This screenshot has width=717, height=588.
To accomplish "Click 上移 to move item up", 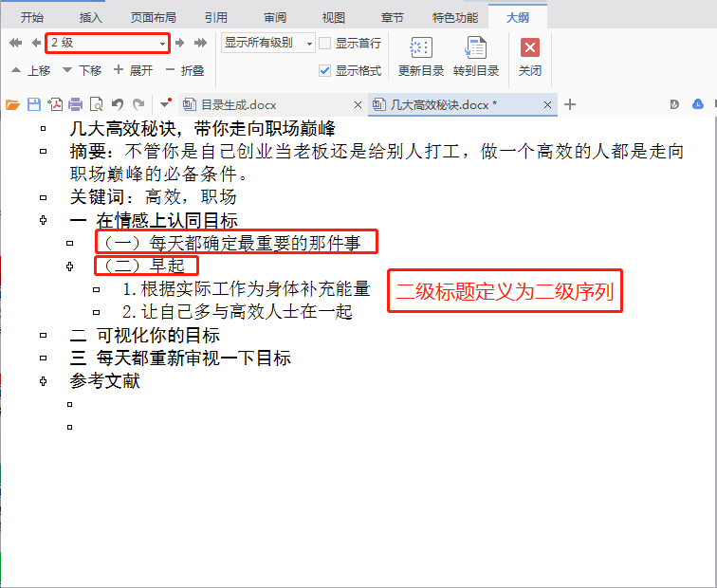I will pyautogui.click(x=30, y=70).
